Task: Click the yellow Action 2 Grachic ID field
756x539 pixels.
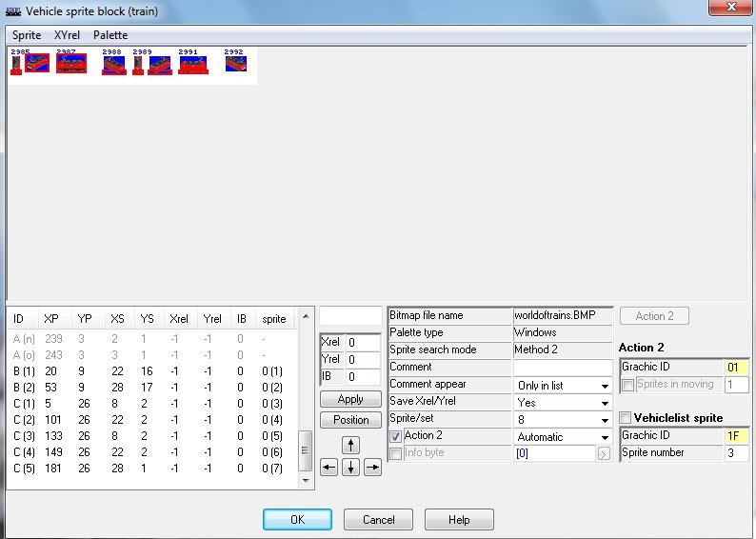Action: pos(735,367)
